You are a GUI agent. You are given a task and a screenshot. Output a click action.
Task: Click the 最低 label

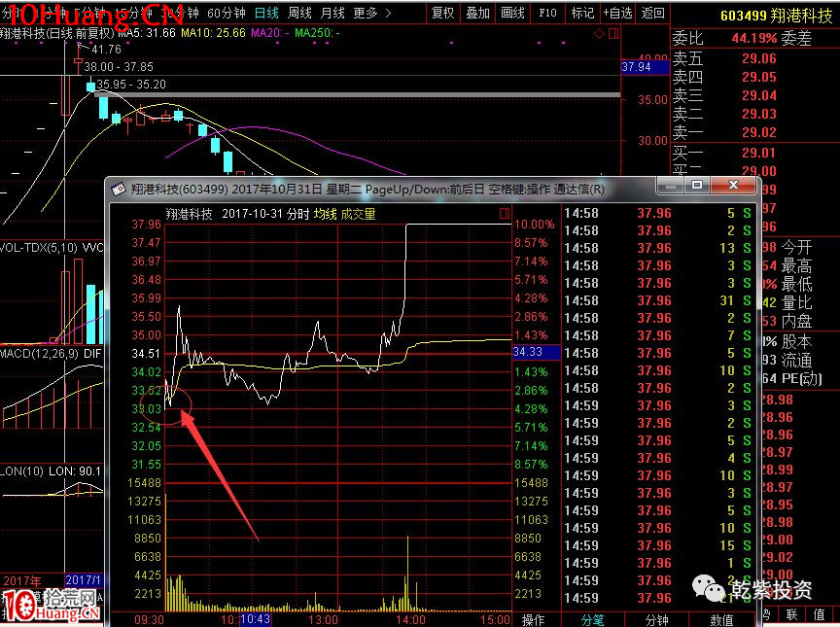tap(796, 284)
